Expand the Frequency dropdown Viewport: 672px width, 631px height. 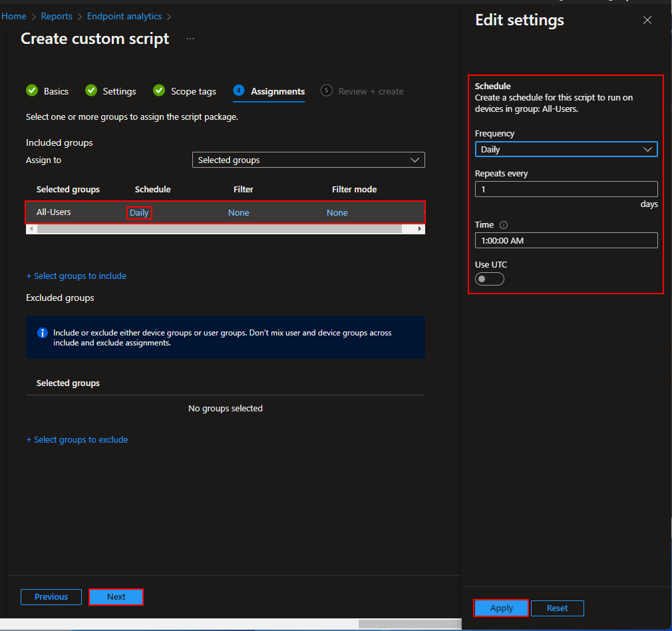[566, 150]
